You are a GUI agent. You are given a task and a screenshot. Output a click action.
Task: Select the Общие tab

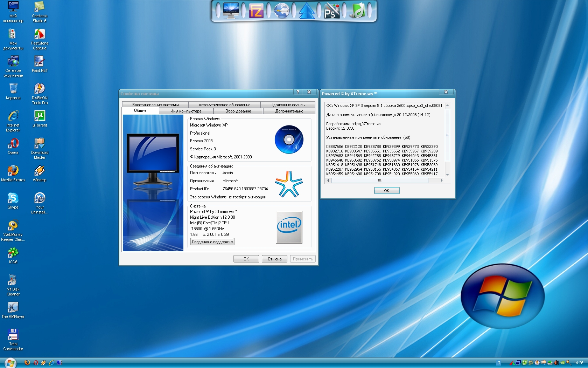click(x=140, y=110)
